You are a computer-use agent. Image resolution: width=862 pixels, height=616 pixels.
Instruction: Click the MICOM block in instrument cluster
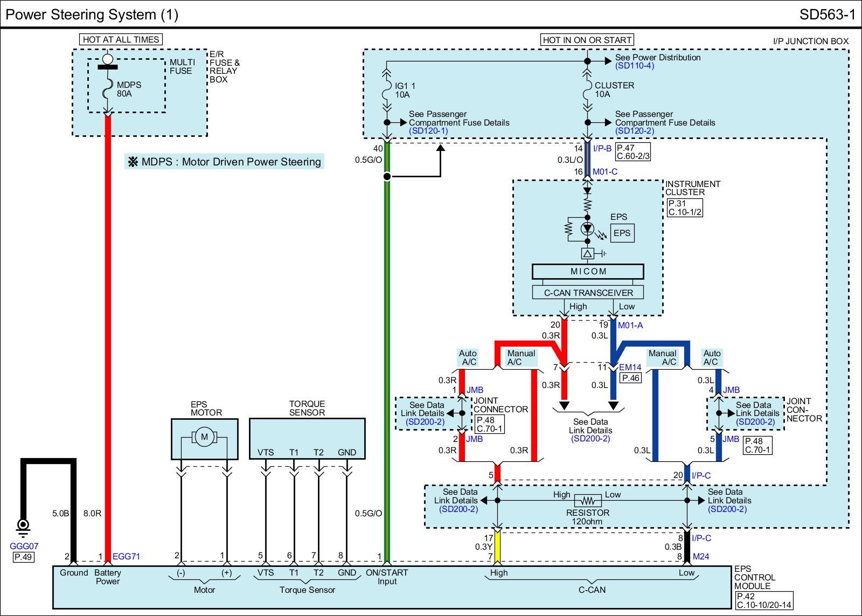click(588, 272)
